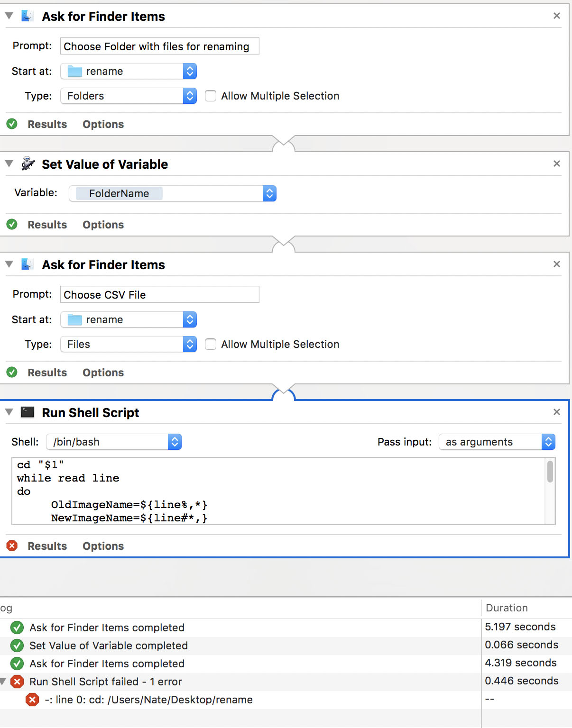Click green checkmark in Set Value of Variable footer
Screen dimensions: 572x728
coord(12,224)
